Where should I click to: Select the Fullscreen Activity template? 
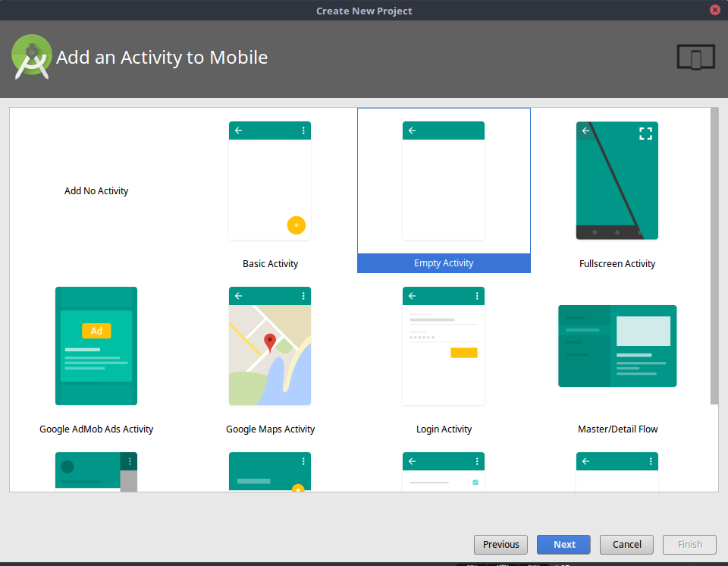617,181
